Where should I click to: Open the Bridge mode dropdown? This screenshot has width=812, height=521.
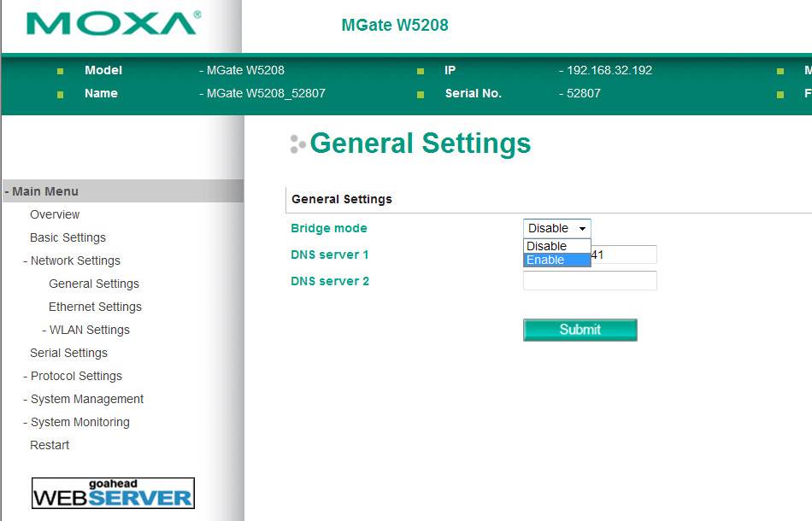tap(556, 228)
